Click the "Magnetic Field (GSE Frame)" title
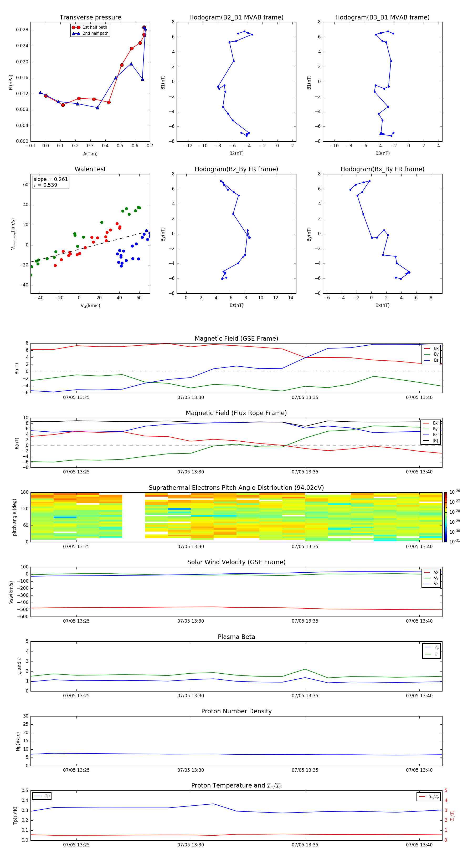Screen dimensions: 473x868 [x=236, y=339]
